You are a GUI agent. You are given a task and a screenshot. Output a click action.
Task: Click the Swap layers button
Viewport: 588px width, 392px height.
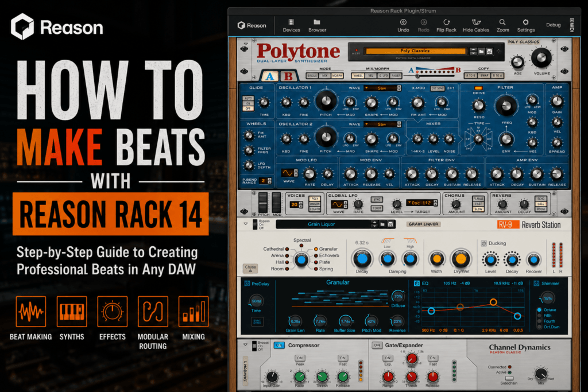click(484, 76)
